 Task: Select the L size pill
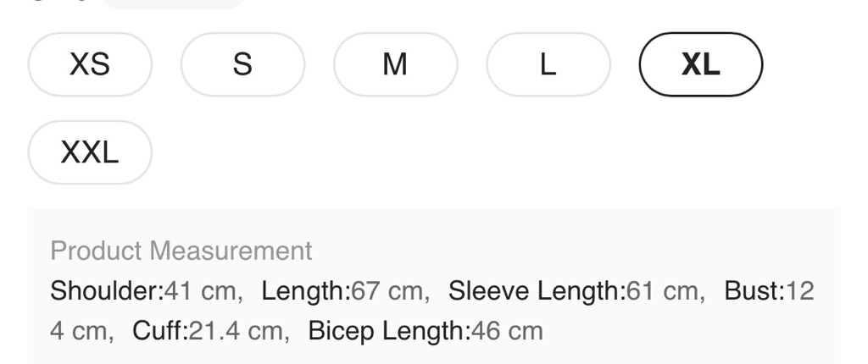548,64
